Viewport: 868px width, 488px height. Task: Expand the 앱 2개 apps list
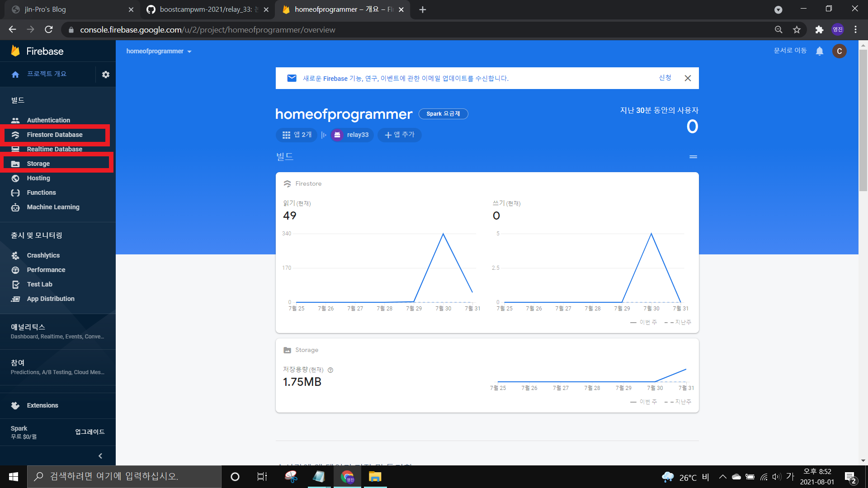296,135
